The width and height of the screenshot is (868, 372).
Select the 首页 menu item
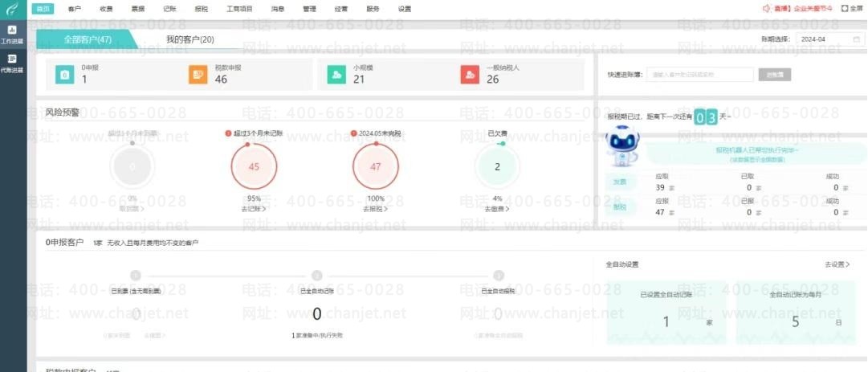click(43, 8)
